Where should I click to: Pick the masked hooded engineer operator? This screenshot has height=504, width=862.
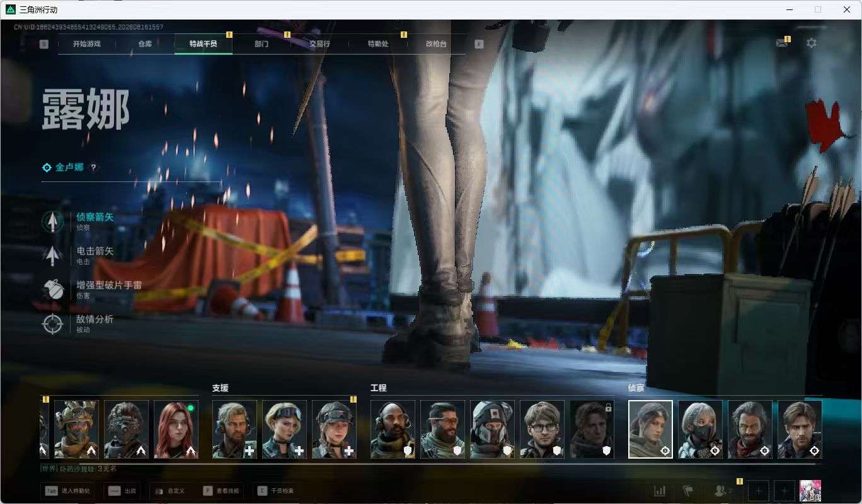[492, 429]
